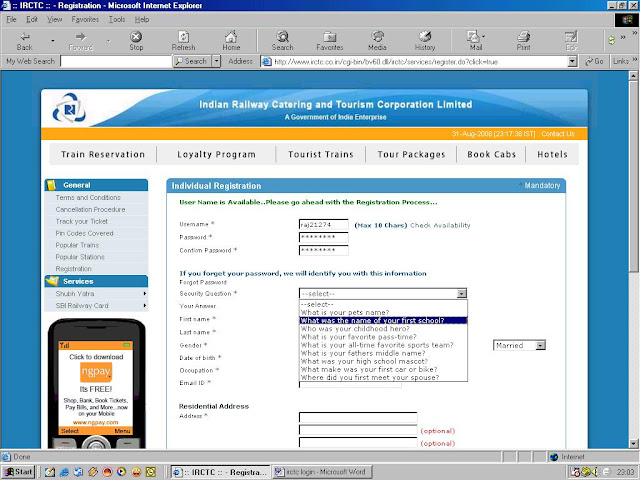Viewport: 640px width, 480px height.
Task: Click the ngpay phone advertisement
Action: [x=96, y=384]
